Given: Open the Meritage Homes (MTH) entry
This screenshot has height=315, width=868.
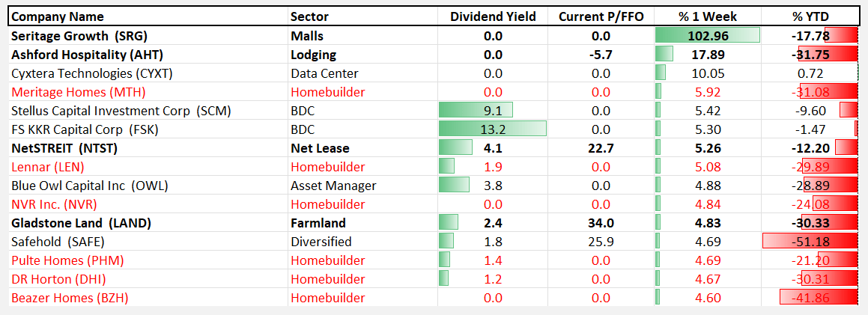Looking at the screenshot, I should (x=79, y=92).
